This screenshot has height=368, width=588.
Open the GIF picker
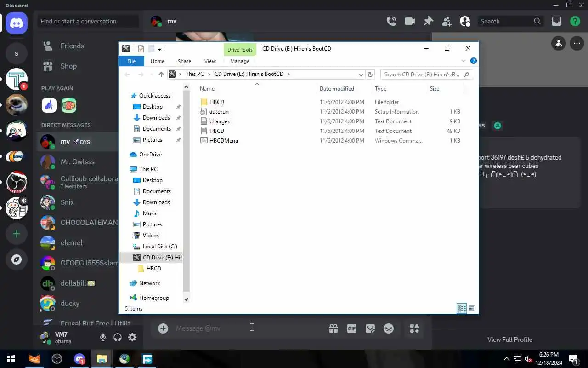(352, 328)
